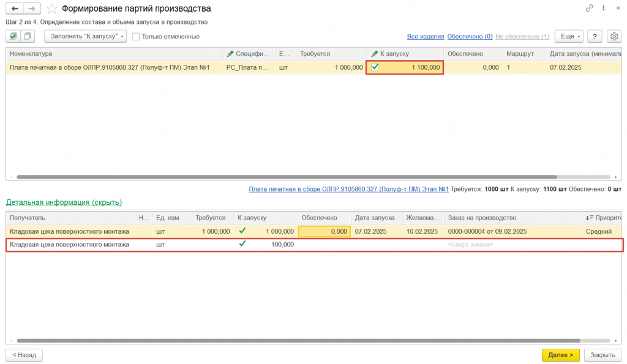Viewport: 627px width, 364px height.
Task: Uncheck К запуску box for 1 100,000 row
Action: click(x=375, y=67)
